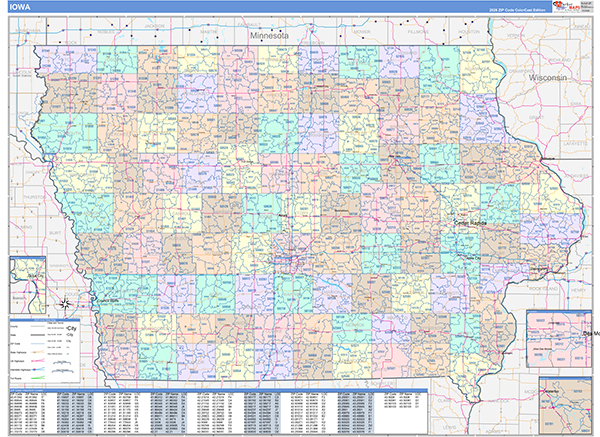600x437 pixels.
Task: Click the IOWA map title
Action: 21,7
